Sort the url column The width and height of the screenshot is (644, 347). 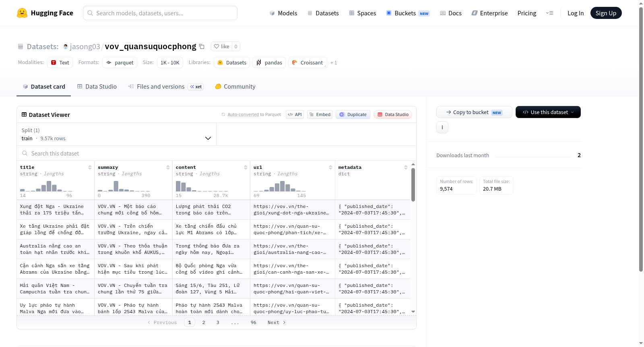pos(330,167)
